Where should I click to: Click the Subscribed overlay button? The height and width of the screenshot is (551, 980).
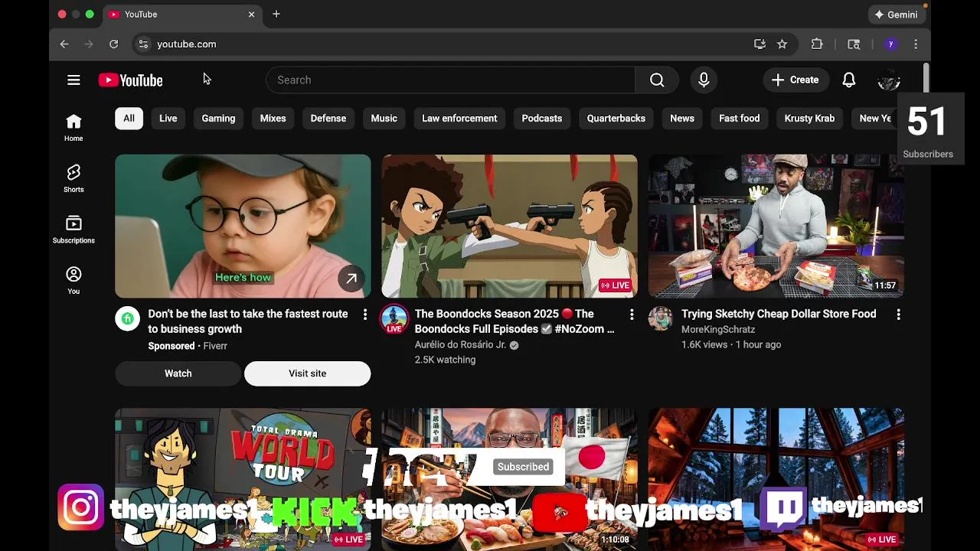pyautogui.click(x=523, y=467)
